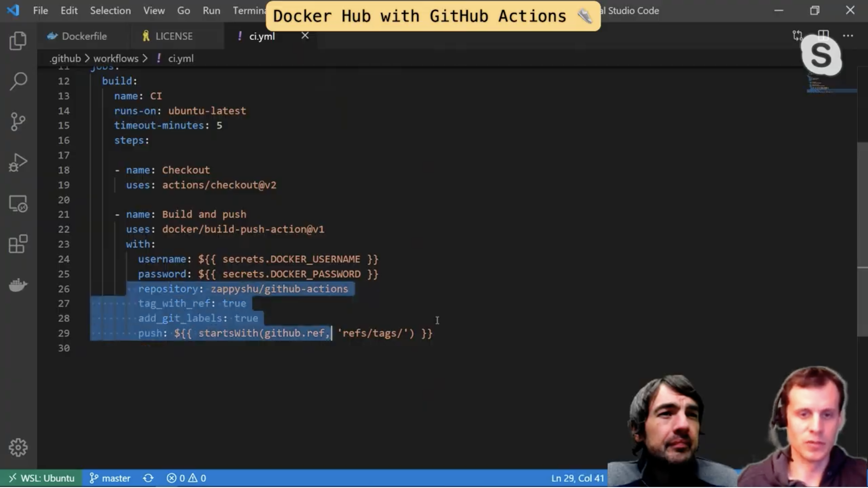Open the Edit menu
Image resolution: width=868 pixels, height=488 pixels.
pyautogui.click(x=69, y=11)
